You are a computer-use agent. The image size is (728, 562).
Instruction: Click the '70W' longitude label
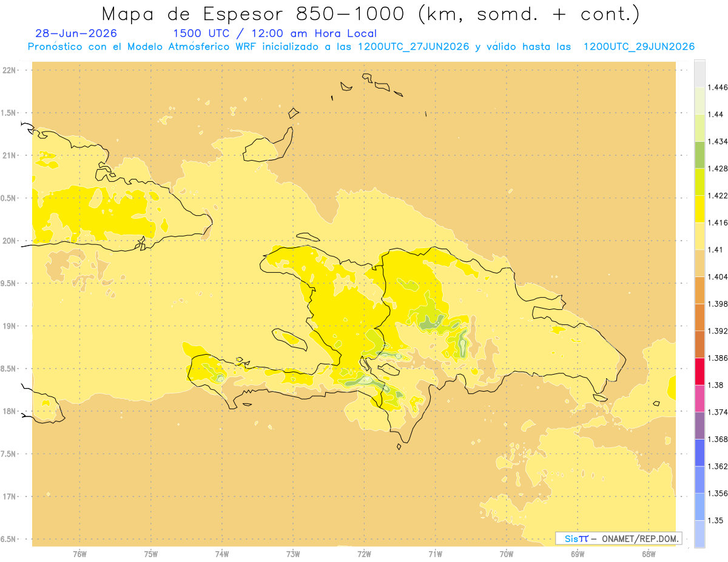click(x=507, y=554)
